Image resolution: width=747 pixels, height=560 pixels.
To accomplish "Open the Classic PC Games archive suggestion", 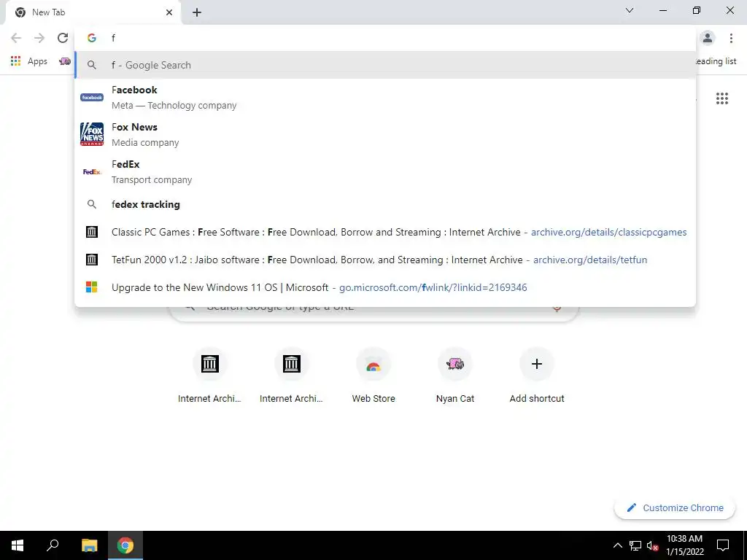I will [385, 232].
